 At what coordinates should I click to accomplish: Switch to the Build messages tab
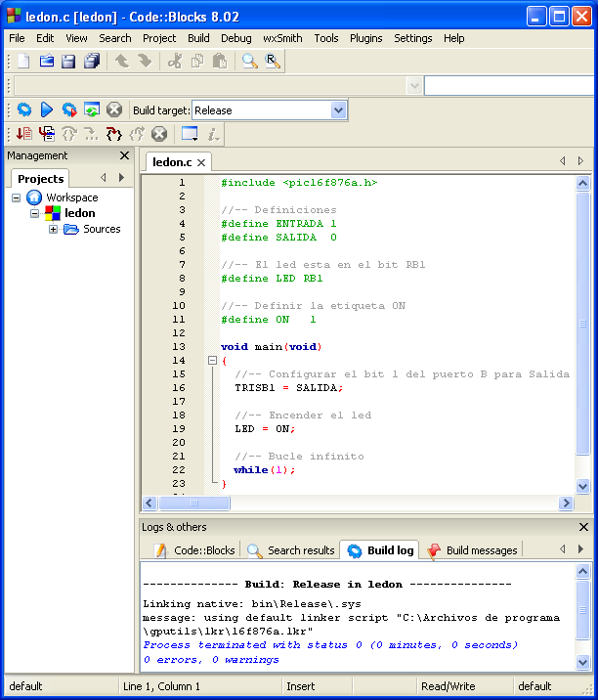point(473,550)
